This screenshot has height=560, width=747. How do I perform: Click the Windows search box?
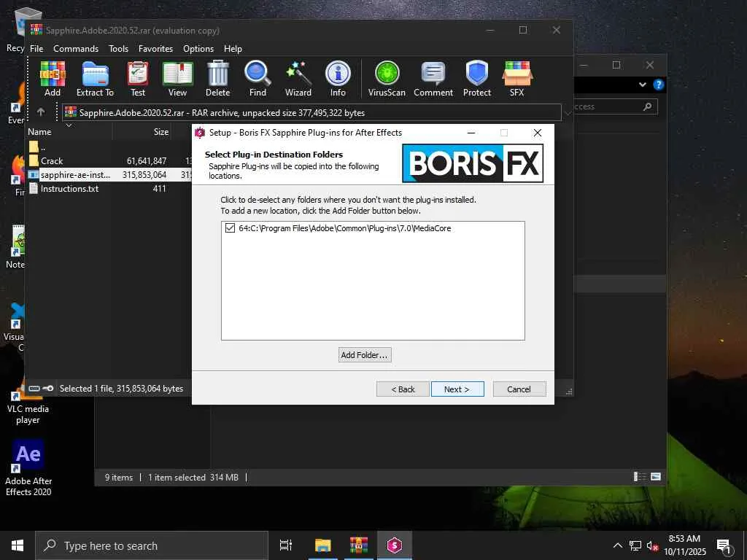pyautogui.click(x=152, y=545)
